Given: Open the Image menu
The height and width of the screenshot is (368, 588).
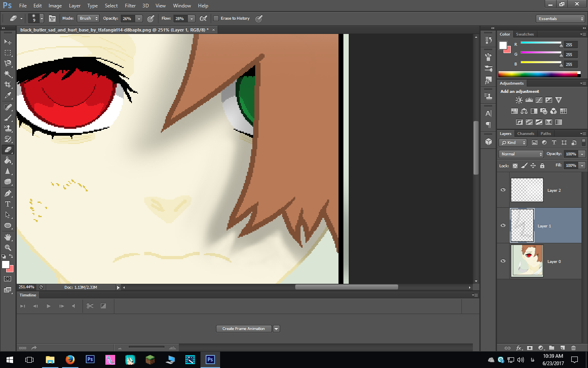Looking at the screenshot, I should tap(55, 6).
